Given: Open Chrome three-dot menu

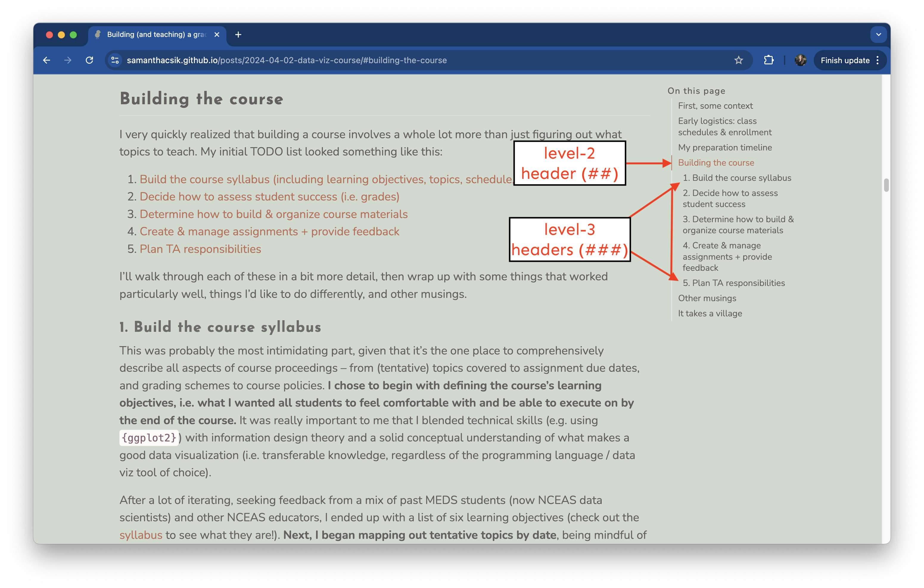Looking at the screenshot, I should pyautogui.click(x=878, y=60).
